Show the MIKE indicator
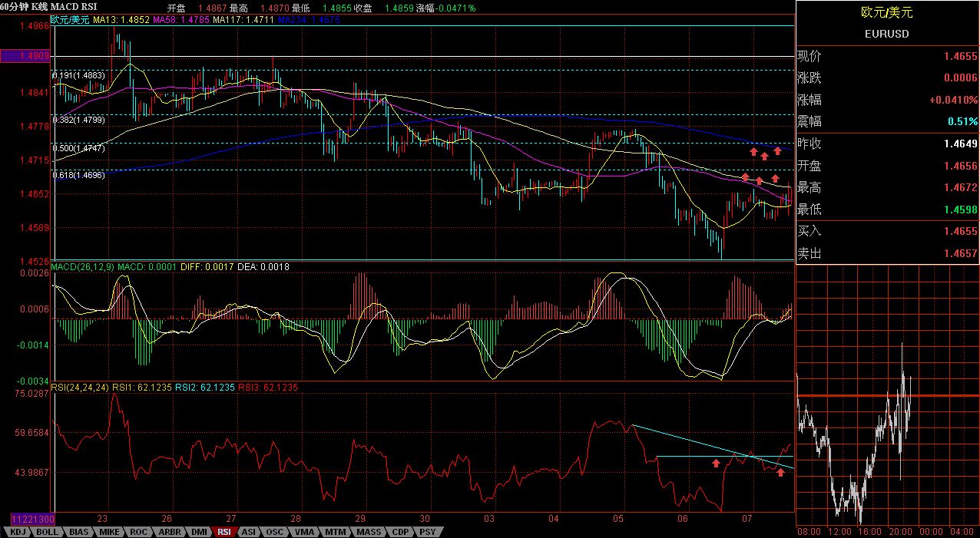 click(110, 531)
